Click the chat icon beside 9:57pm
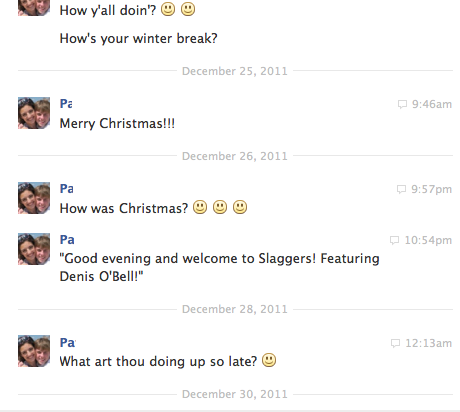460x412 pixels. pos(401,189)
